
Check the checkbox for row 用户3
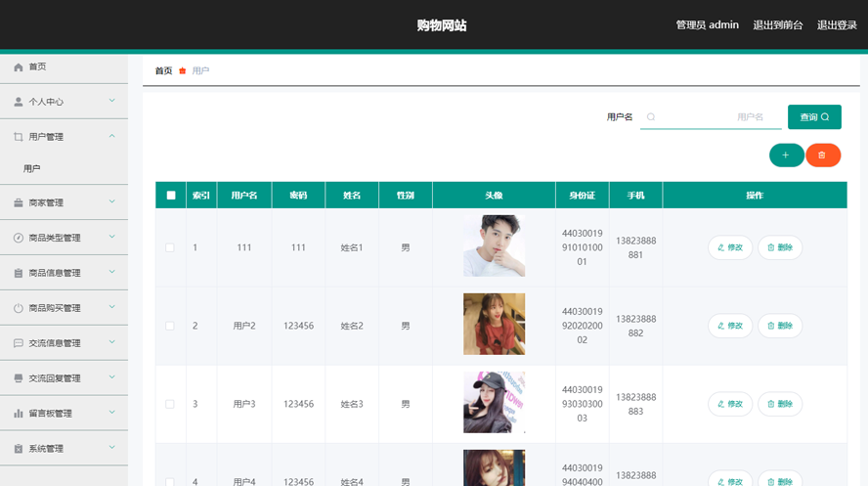(x=170, y=404)
